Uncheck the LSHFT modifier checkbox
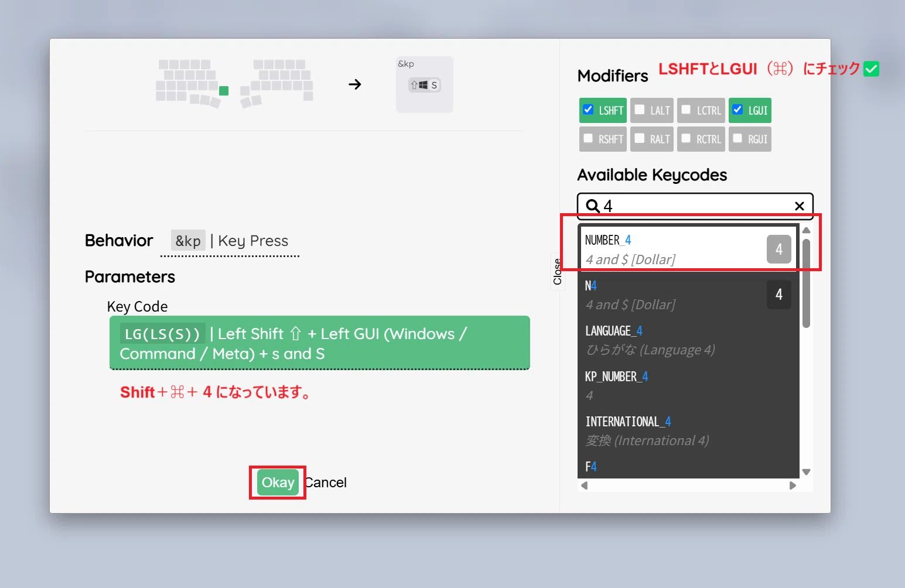This screenshot has width=905, height=588. point(588,110)
